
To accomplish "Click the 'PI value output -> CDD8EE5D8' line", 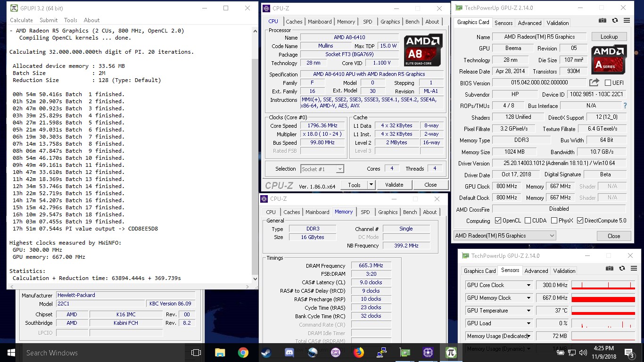I will click(85, 229).
